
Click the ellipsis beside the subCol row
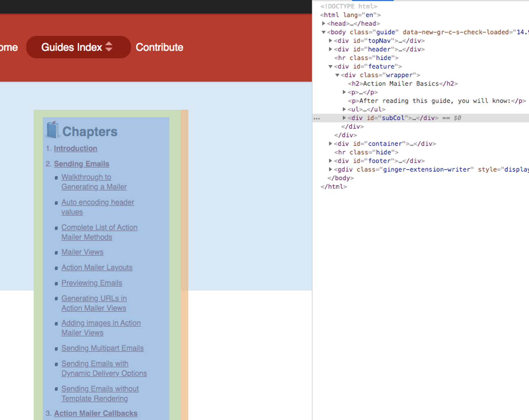317,118
